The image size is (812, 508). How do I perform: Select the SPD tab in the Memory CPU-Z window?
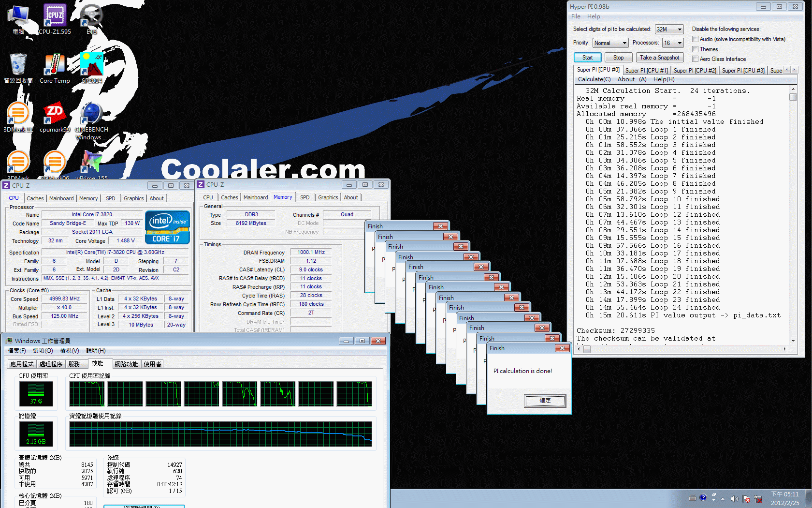tap(304, 197)
